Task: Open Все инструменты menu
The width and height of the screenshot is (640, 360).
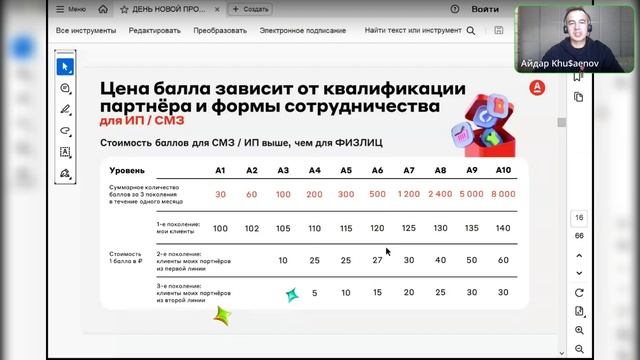Action: (x=86, y=31)
